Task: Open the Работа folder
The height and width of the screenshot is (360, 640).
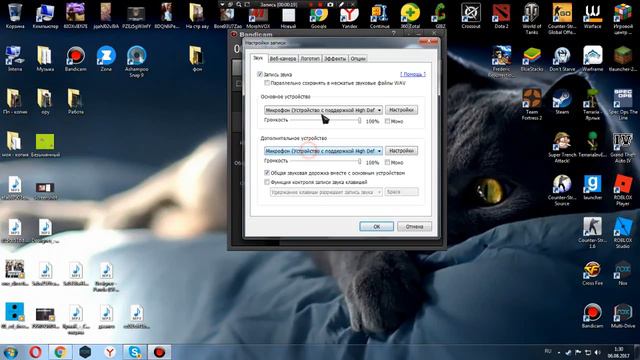Action: (x=76, y=102)
